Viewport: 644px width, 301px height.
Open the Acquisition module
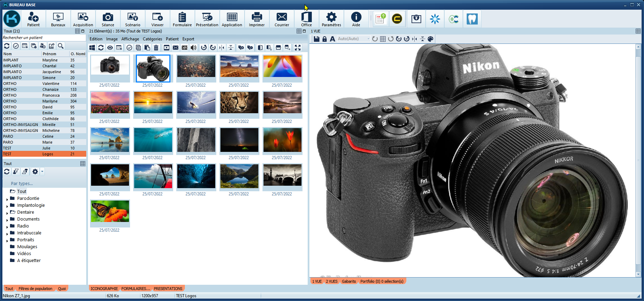pyautogui.click(x=83, y=19)
